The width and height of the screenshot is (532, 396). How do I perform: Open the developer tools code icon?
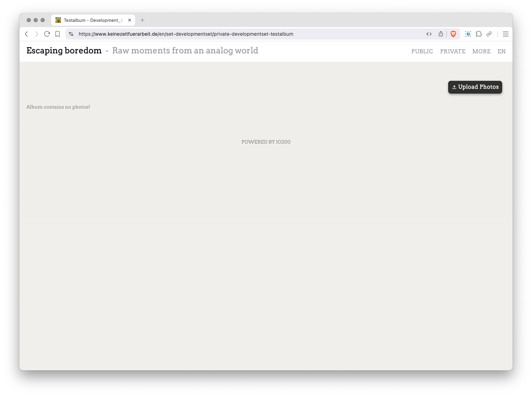429,34
